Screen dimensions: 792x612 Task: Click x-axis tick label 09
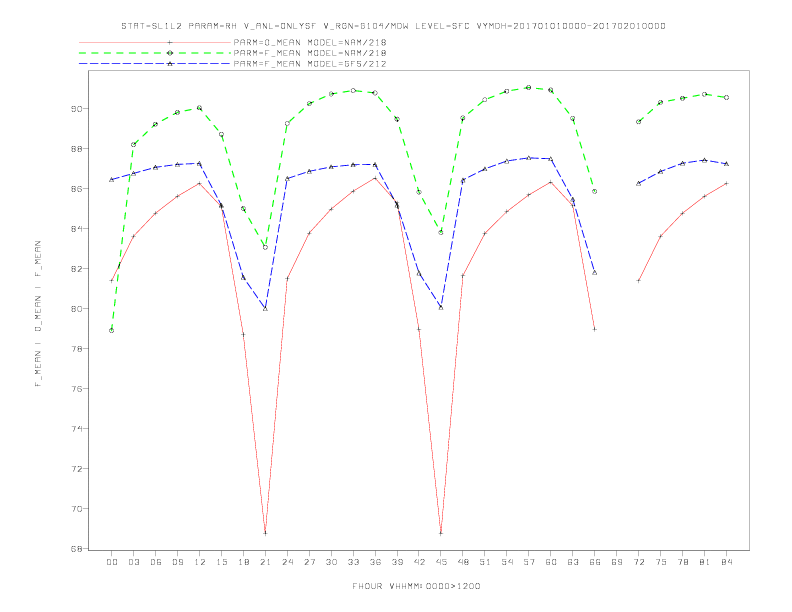177,562
